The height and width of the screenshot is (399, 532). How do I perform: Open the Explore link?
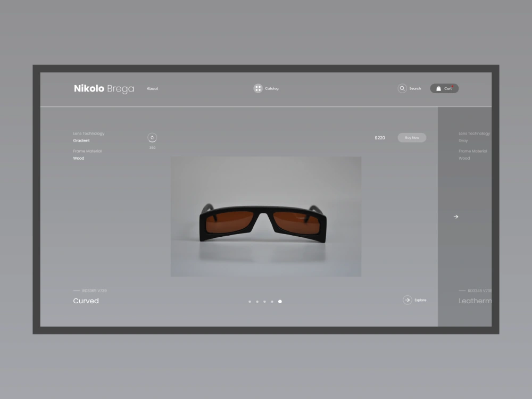click(x=420, y=300)
